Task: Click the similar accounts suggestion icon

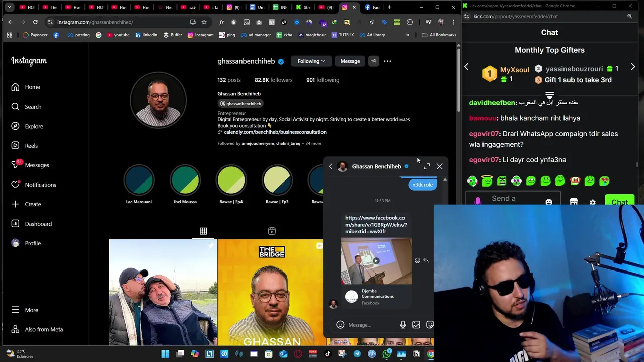Action: point(373,61)
